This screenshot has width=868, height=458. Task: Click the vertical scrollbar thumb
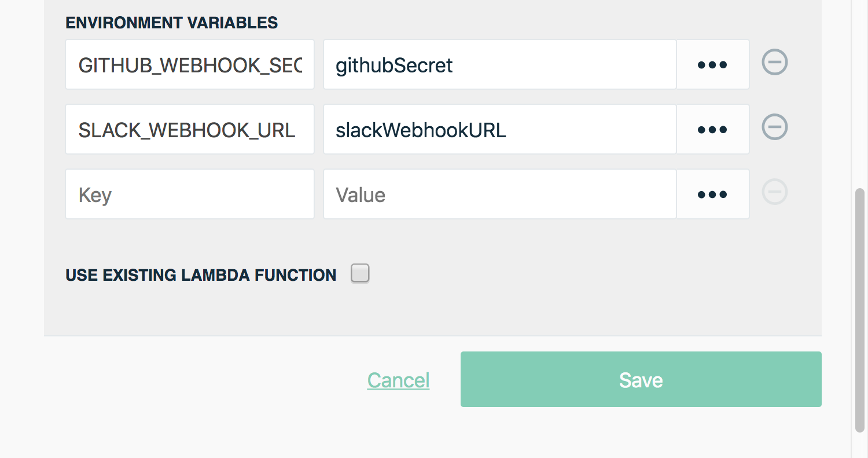860,310
